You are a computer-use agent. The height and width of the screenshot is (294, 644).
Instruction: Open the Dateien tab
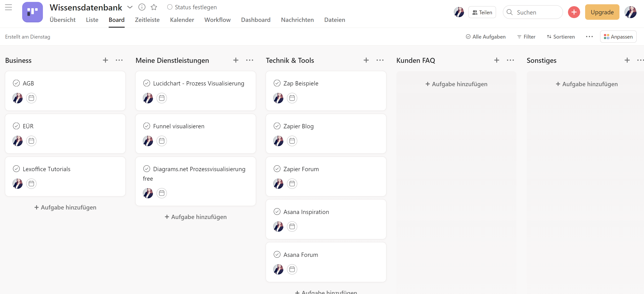(334, 20)
